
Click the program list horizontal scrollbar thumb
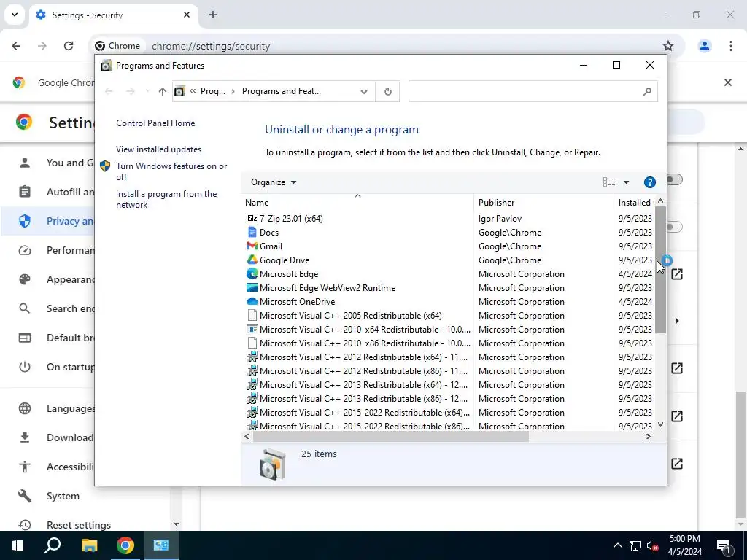tap(391, 437)
